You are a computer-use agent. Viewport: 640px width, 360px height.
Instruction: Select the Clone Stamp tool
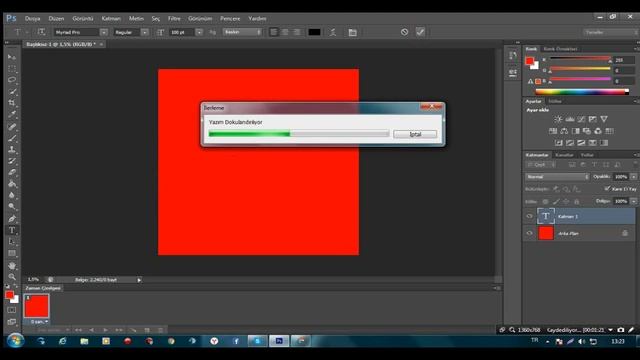coord(12,149)
